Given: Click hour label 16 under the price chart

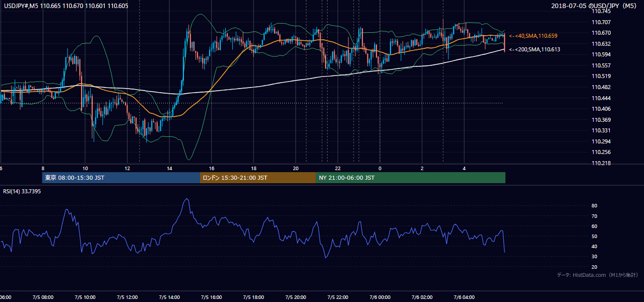Looking at the screenshot, I should click(x=212, y=168).
